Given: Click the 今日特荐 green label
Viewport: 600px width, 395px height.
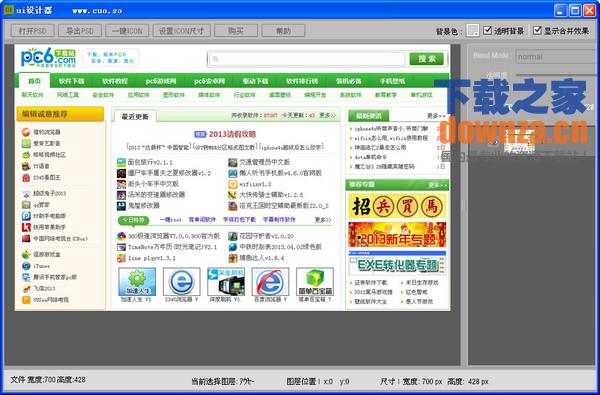Looking at the screenshot, I should coord(133,220).
